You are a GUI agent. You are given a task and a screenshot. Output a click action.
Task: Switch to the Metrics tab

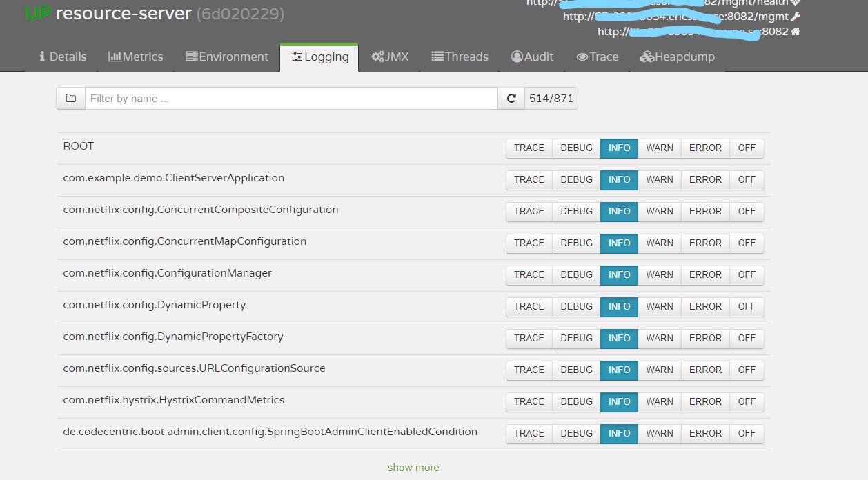(136, 57)
